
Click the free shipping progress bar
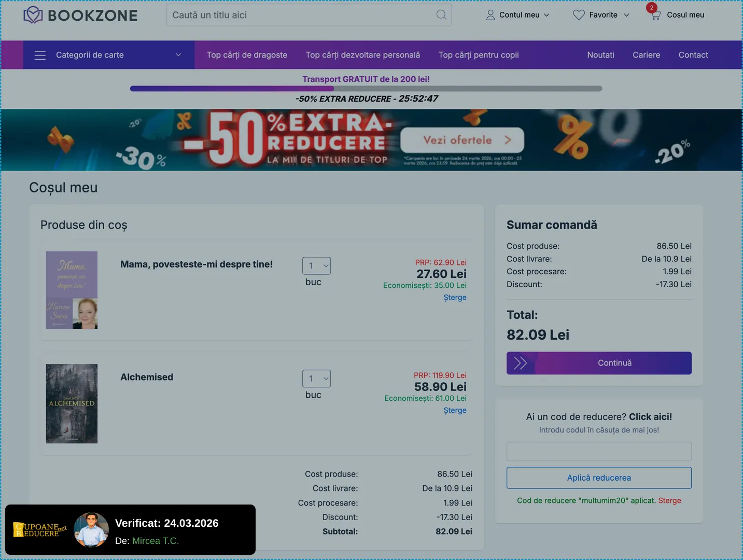(x=366, y=89)
